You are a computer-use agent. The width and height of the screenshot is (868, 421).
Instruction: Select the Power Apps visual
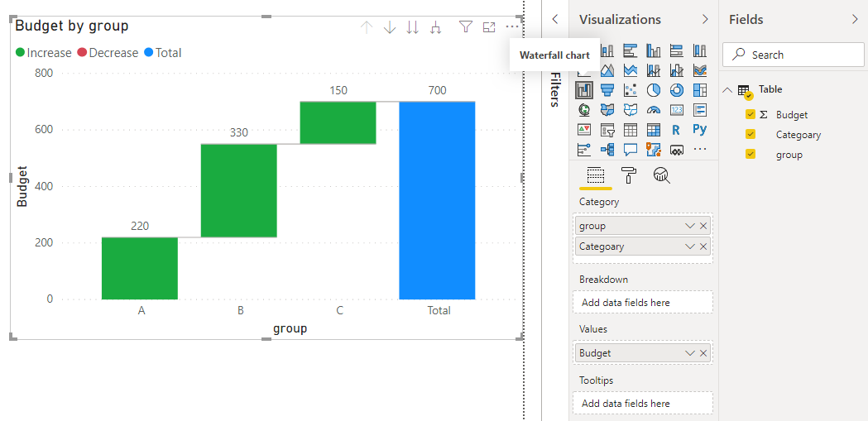677,150
